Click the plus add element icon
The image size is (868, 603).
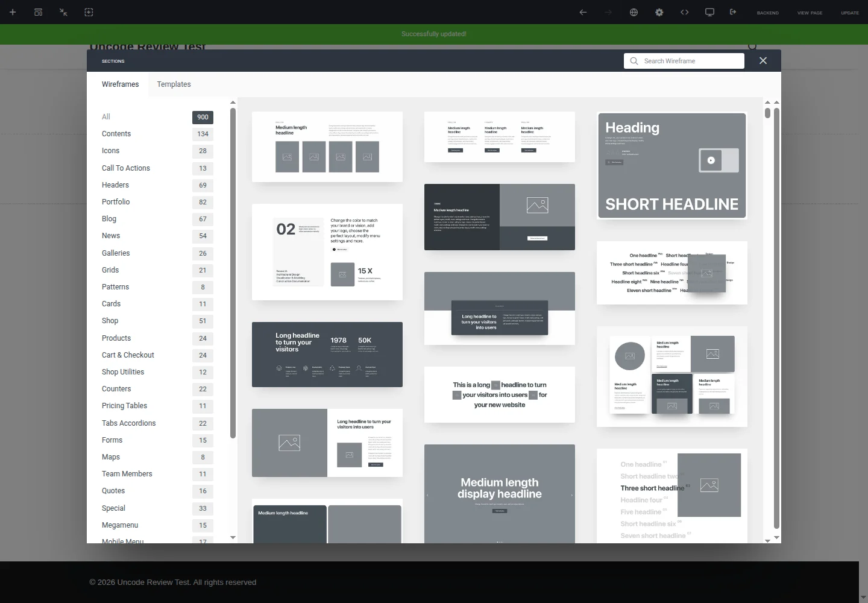13,12
